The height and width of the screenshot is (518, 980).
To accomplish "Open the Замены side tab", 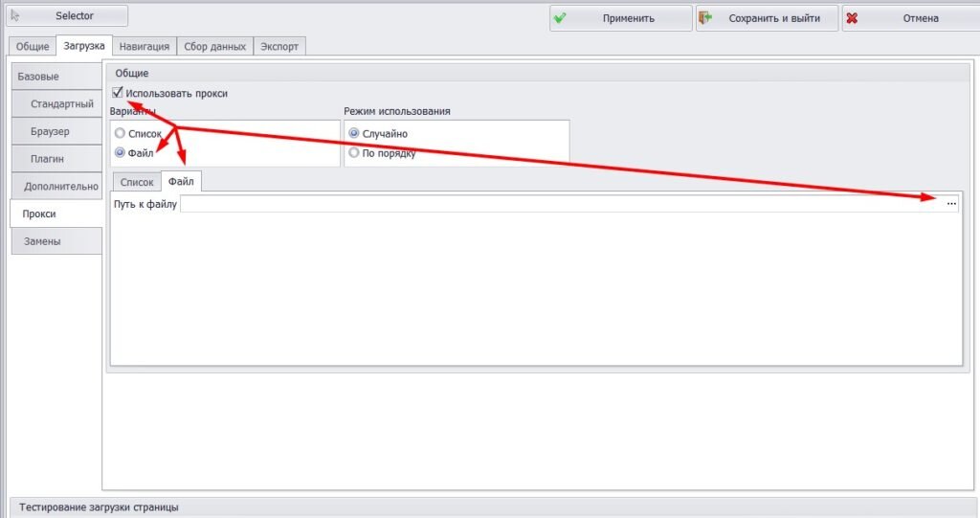I will pyautogui.click(x=56, y=241).
